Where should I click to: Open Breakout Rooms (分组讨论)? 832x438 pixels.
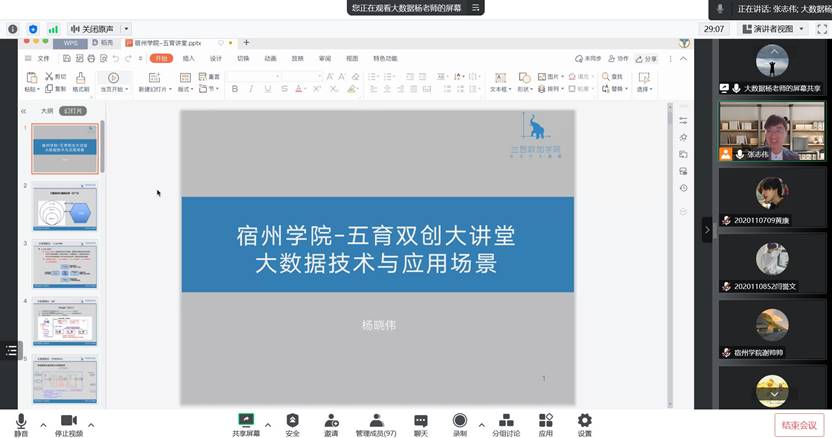tap(506, 422)
